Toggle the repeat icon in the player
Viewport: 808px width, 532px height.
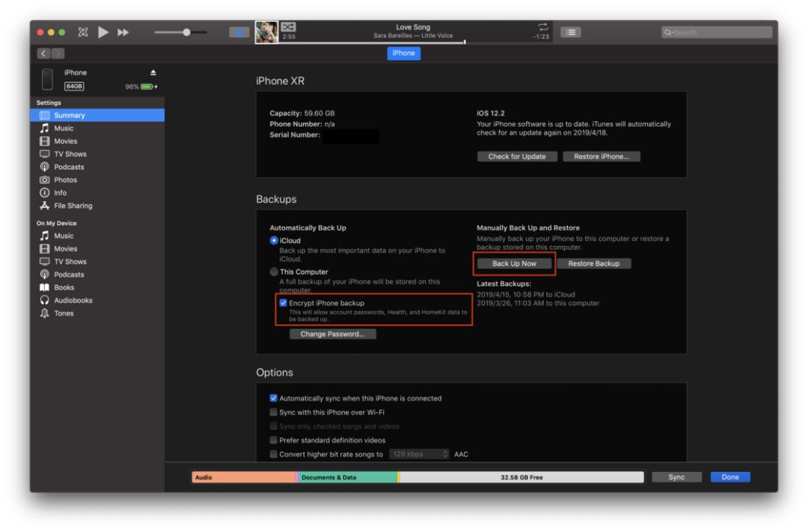542,26
